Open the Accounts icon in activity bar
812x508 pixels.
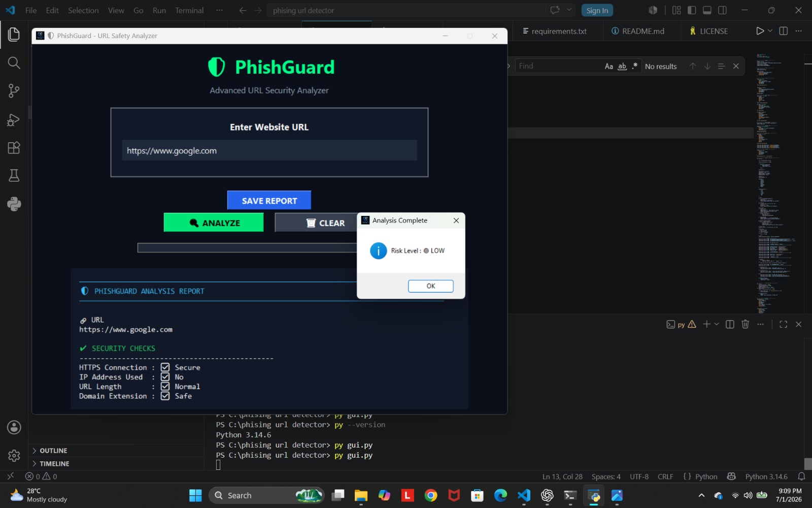click(x=14, y=427)
